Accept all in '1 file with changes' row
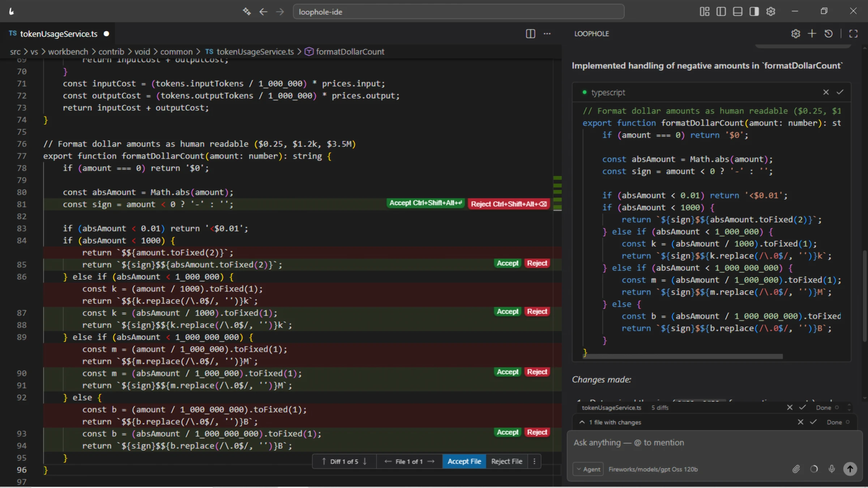 pyautogui.click(x=813, y=422)
